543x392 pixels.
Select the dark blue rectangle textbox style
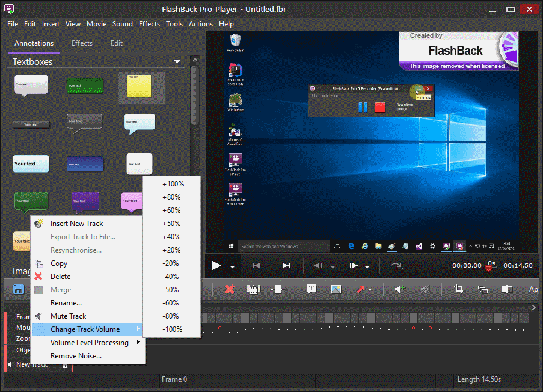(85, 164)
